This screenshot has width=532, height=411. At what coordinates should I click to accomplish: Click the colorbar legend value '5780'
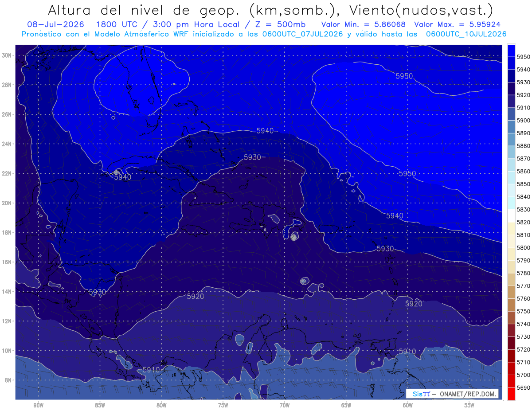click(524, 273)
